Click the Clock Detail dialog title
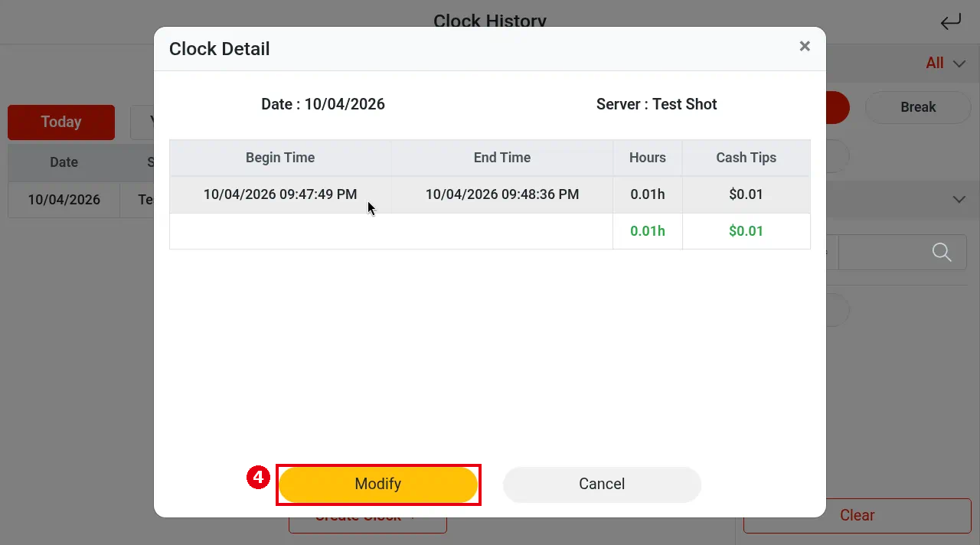Screen dimensions: 980x545 [x=220, y=49]
